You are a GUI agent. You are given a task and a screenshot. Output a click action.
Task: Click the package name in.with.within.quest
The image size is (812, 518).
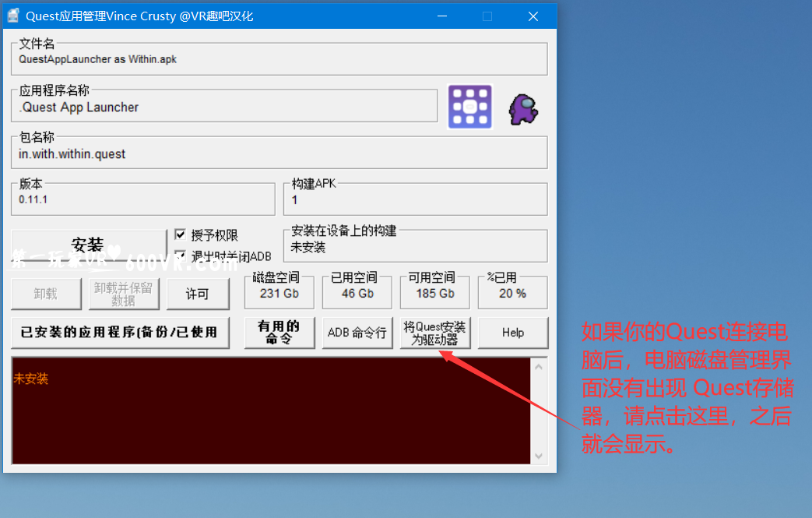[72, 154]
